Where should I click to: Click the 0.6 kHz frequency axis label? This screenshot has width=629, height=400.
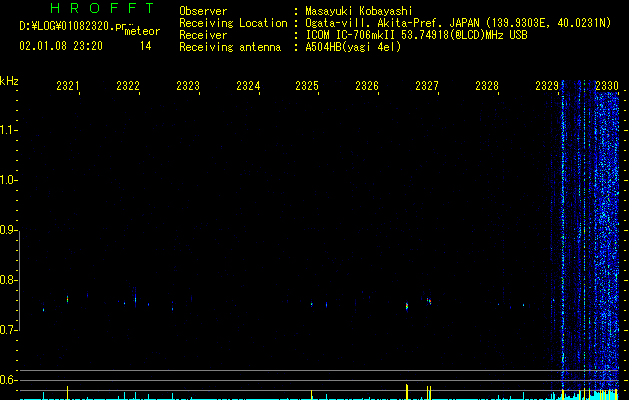[8, 380]
